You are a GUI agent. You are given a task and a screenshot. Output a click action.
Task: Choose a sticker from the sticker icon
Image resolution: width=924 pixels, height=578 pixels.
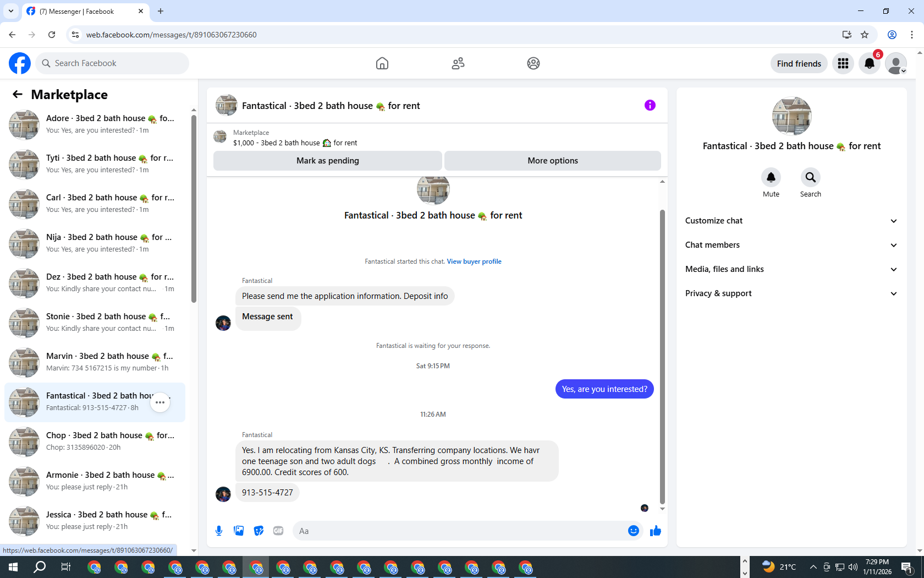click(x=258, y=531)
